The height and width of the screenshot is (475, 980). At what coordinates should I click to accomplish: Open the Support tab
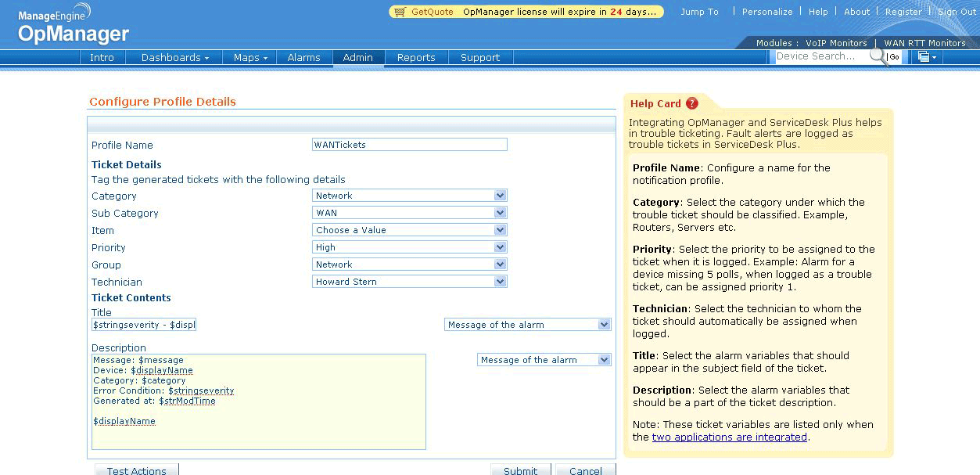[x=480, y=57]
